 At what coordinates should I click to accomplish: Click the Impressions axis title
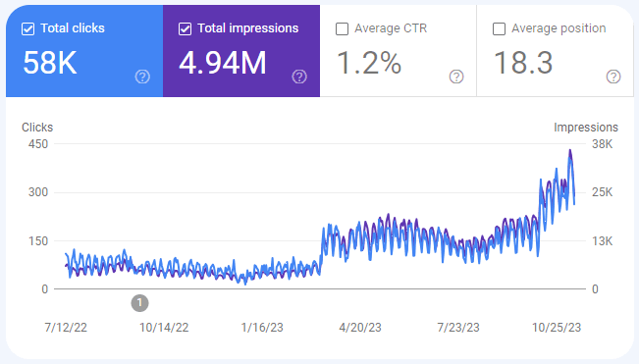pos(586,128)
